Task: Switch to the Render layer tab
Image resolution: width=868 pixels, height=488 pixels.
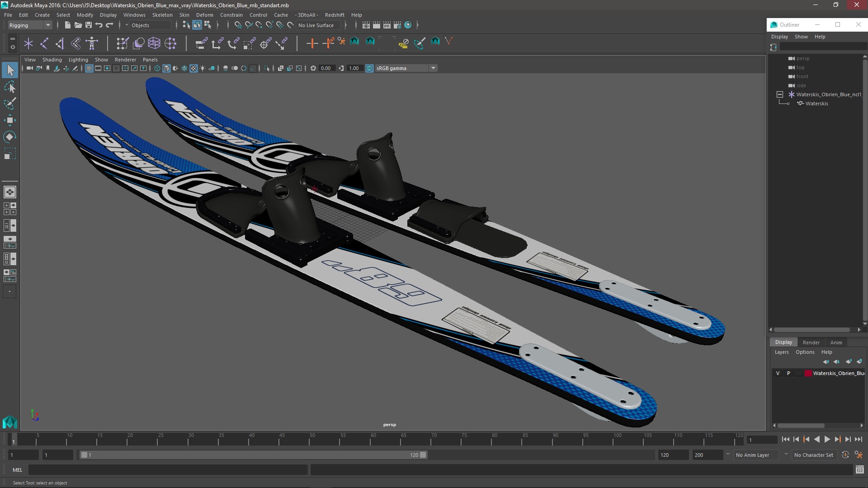Action: click(811, 343)
